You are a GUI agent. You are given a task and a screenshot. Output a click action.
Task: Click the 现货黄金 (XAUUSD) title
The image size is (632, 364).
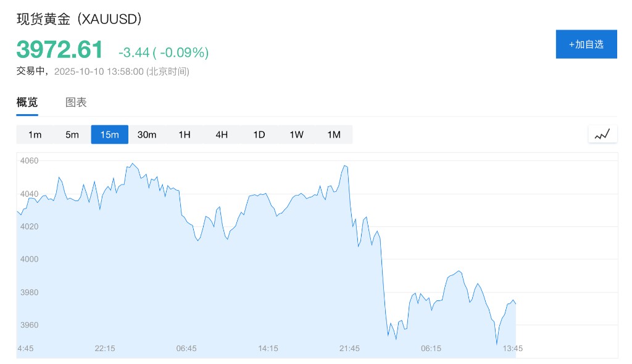click(x=80, y=19)
